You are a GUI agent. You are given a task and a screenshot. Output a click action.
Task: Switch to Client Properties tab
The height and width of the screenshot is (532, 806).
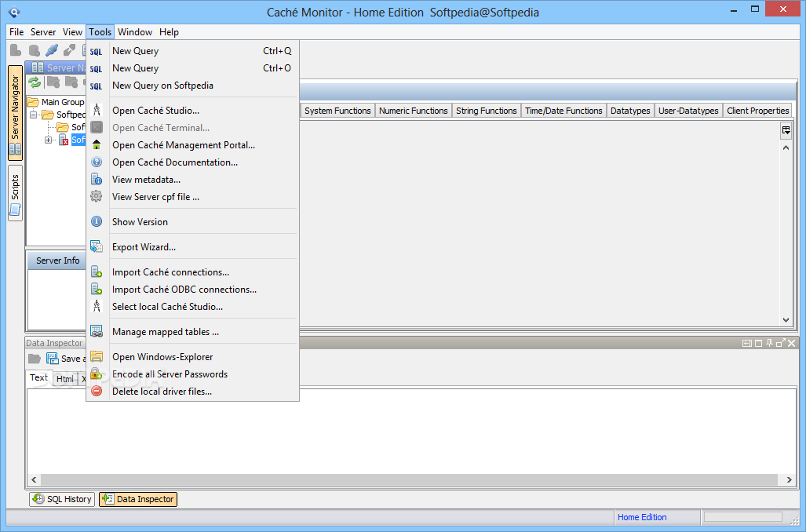coord(757,111)
